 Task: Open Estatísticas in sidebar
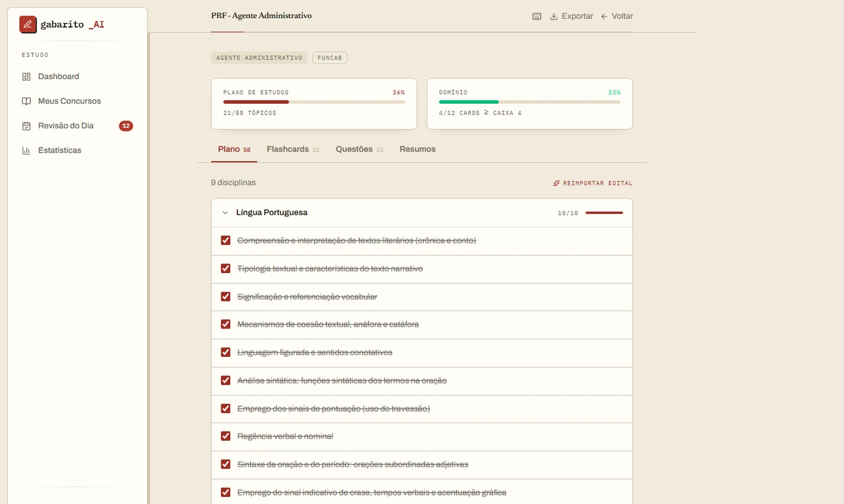click(77, 151)
